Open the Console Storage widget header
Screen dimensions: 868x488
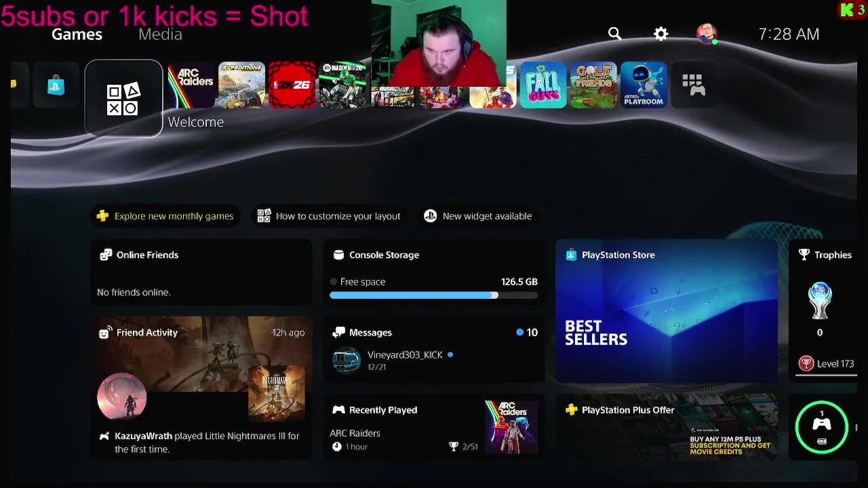click(376, 255)
